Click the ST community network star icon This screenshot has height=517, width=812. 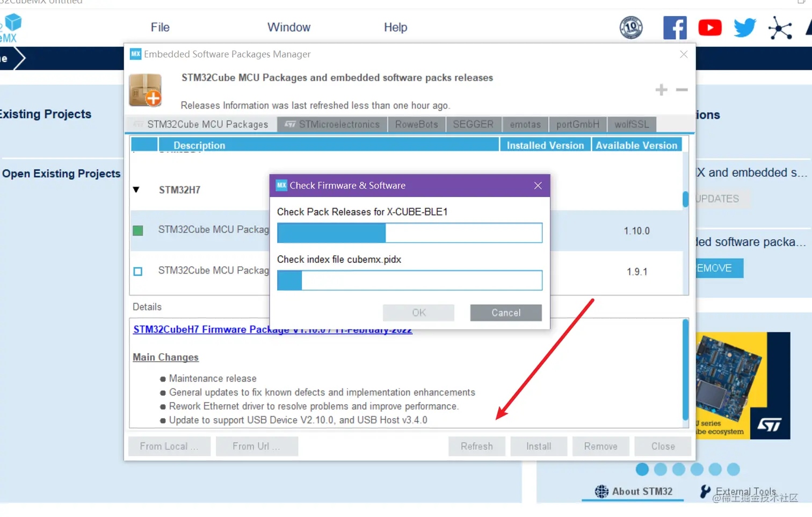click(x=780, y=28)
